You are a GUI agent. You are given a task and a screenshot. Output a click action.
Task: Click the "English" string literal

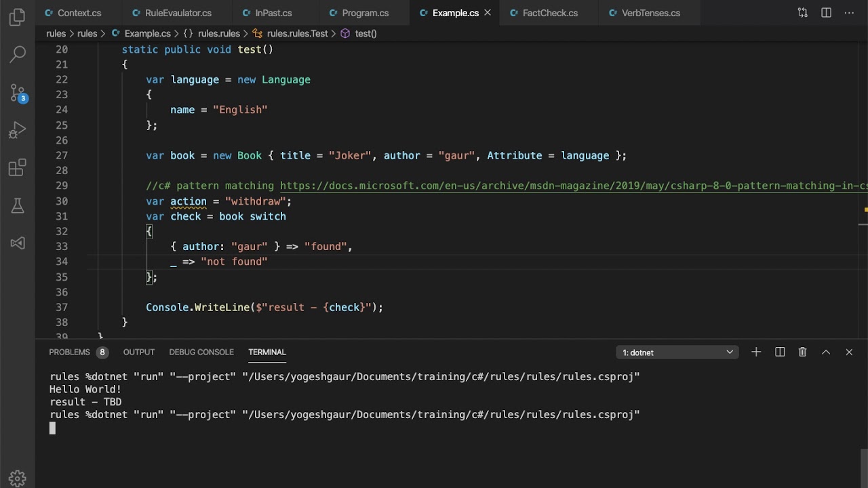coord(240,110)
